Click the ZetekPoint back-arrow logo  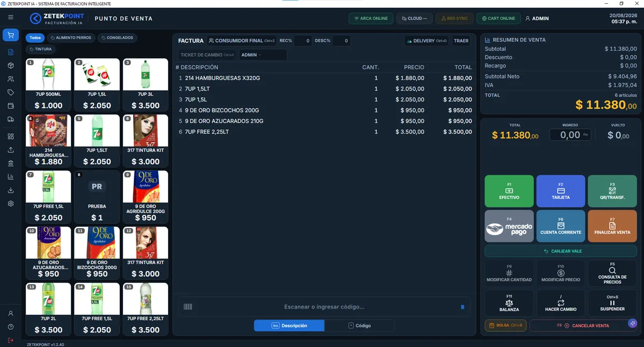(x=35, y=19)
